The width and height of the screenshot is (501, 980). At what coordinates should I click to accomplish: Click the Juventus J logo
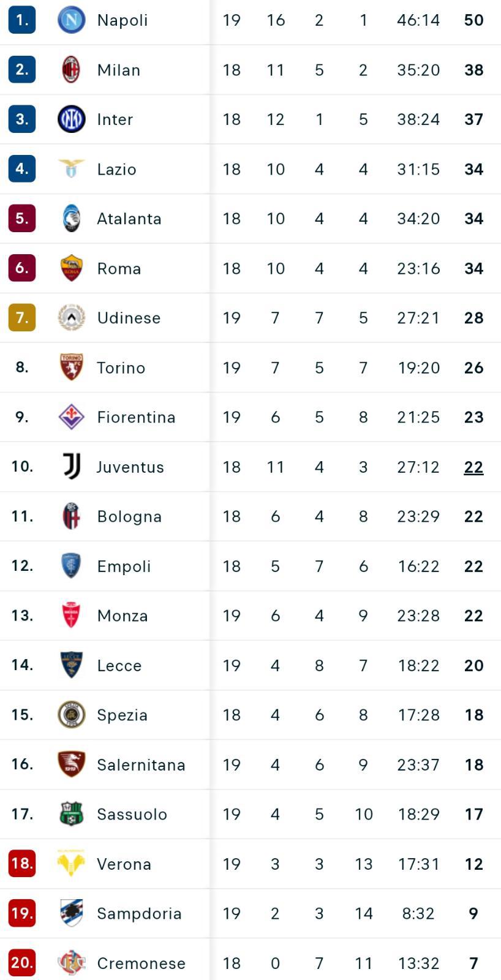(x=71, y=467)
